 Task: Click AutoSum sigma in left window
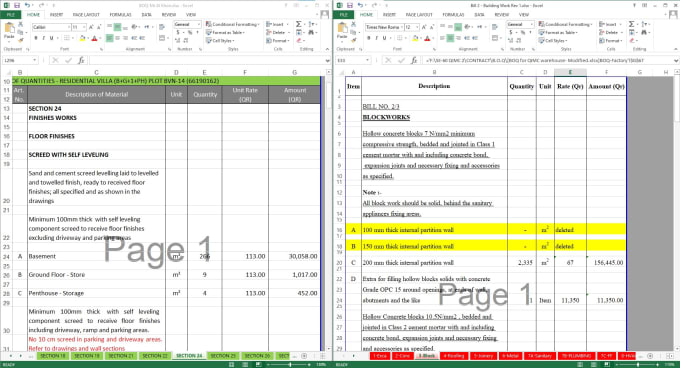point(299,24)
